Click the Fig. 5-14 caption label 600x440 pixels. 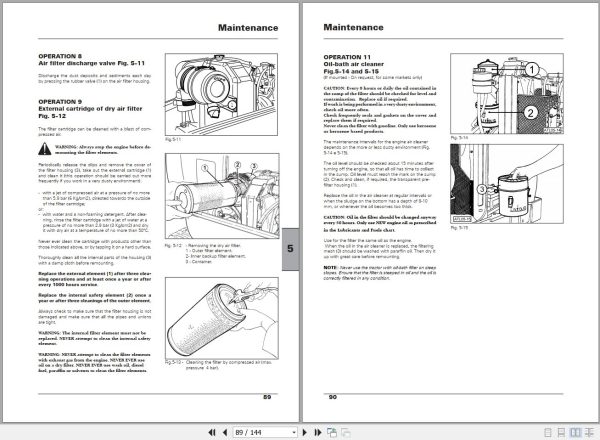coord(459,138)
